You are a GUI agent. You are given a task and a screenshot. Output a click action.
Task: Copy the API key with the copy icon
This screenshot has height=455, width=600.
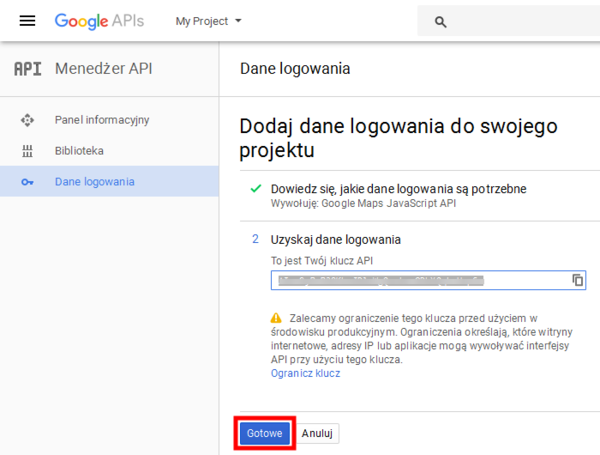click(x=577, y=280)
